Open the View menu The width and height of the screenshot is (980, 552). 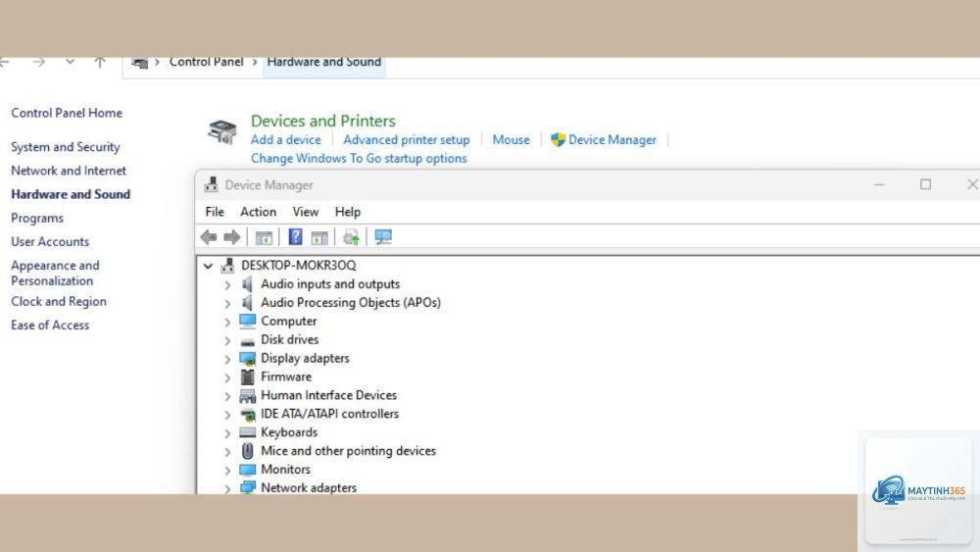(306, 212)
